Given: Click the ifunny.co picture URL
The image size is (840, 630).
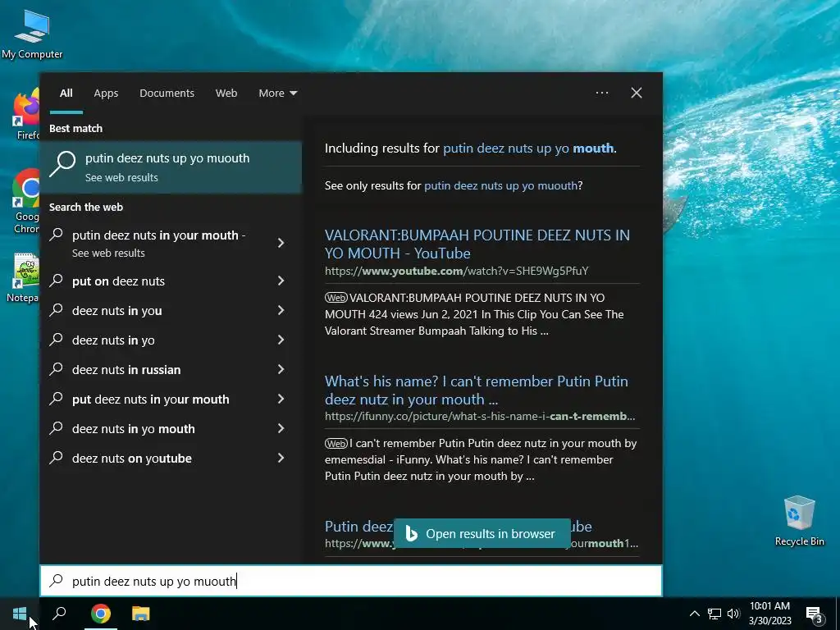Looking at the screenshot, I should click(x=480, y=416).
